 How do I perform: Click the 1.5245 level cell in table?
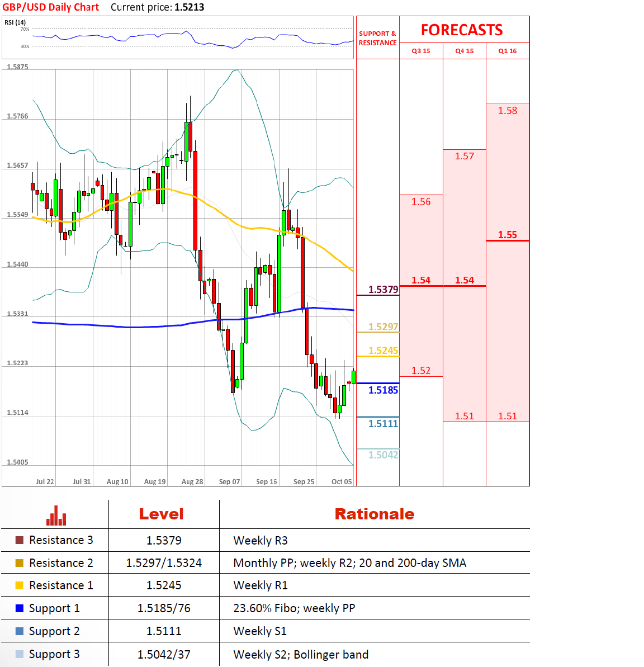(x=164, y=585)
